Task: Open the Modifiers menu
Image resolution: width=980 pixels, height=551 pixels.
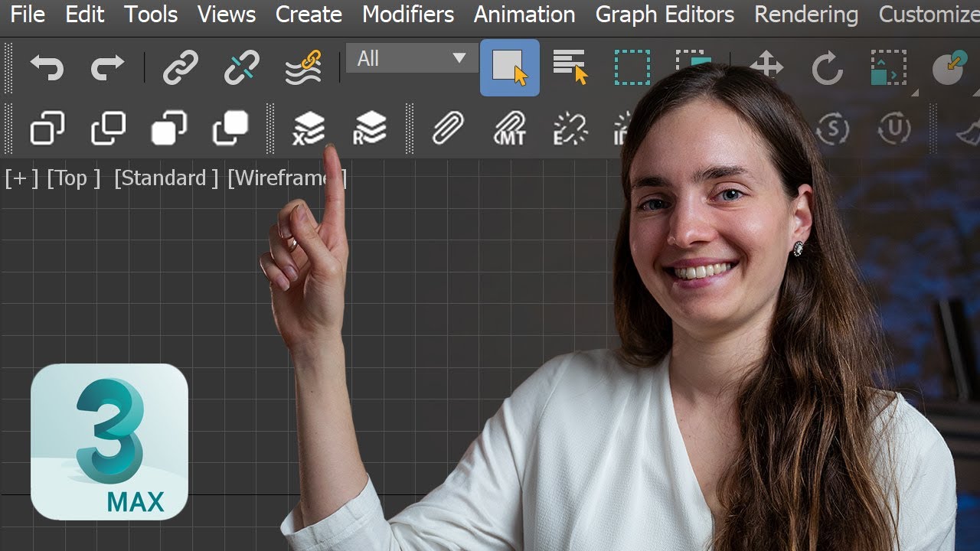Action: click(408, 15)
